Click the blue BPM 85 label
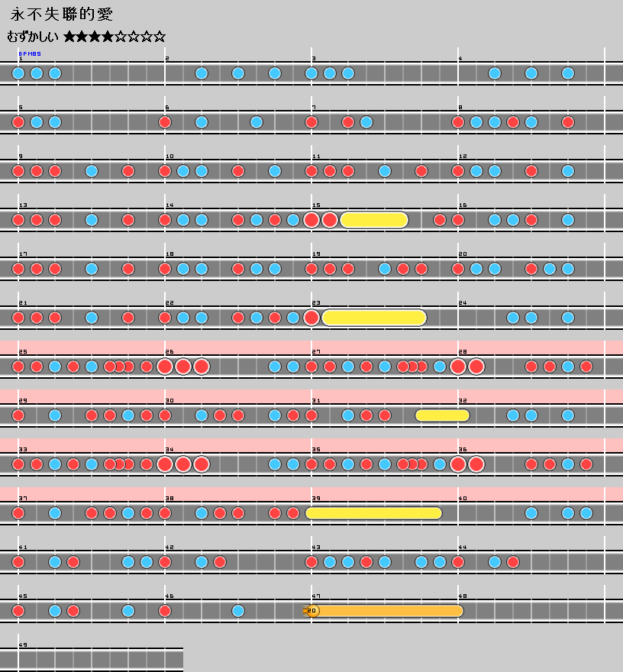The width and height of the screenshot is (623, 672). tap(30, 53)
